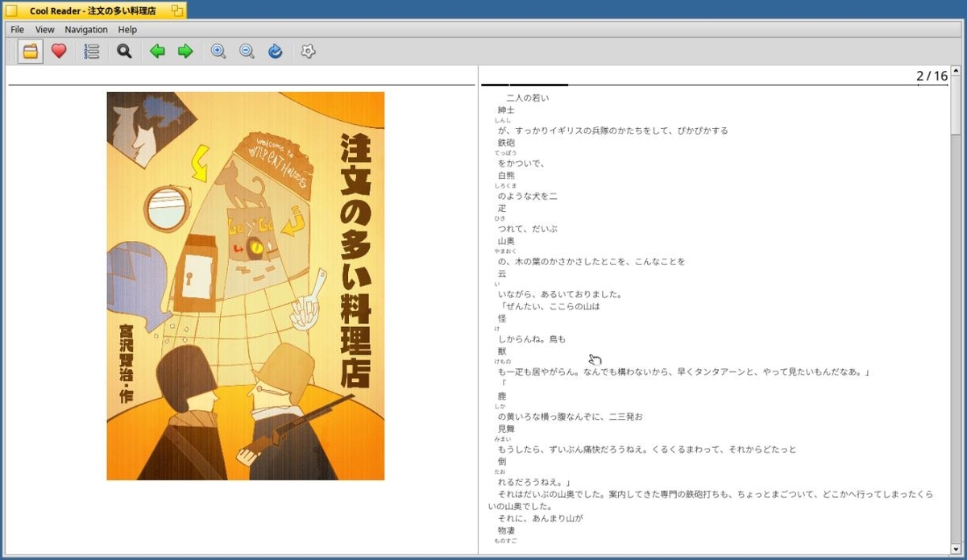Open the View menu
The image size is (967, 560).
[45, 30]
